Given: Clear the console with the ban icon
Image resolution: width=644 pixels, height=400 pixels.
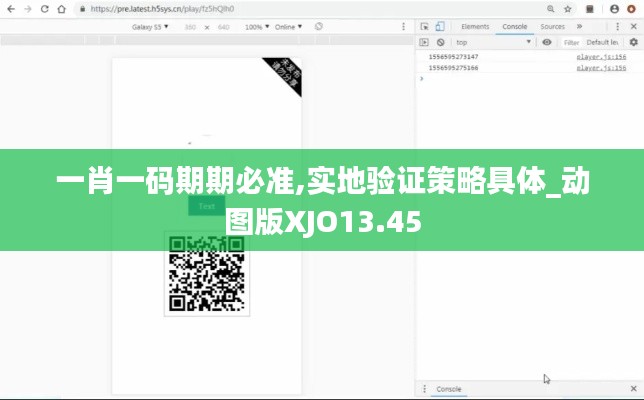Looking at the screenshot, I should [441, 42].
